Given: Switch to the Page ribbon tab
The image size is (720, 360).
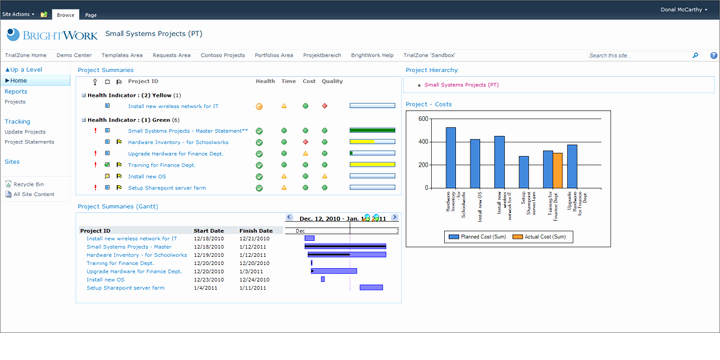Looking at the screenshot, I should [x=90, y=15].
